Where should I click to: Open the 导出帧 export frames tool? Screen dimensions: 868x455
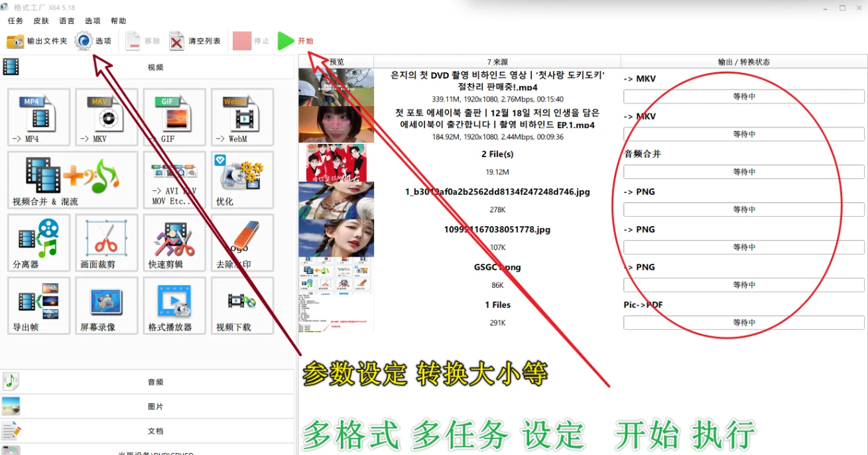38,305
